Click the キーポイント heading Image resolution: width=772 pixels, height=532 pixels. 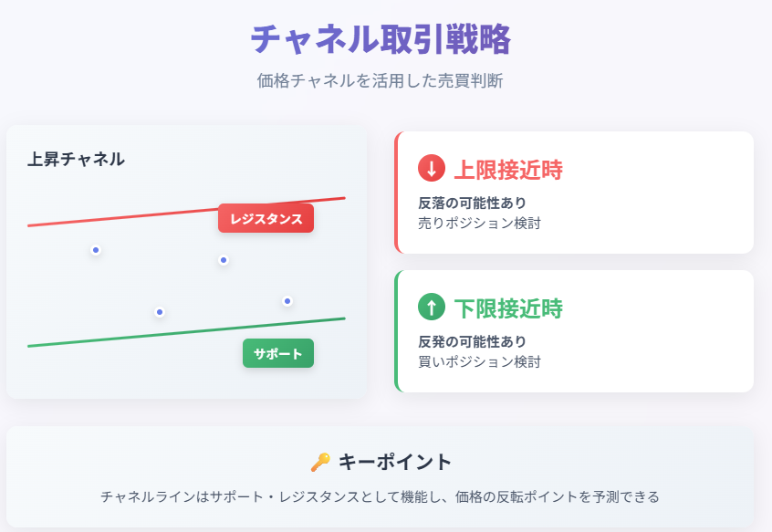tap(395, 462)
